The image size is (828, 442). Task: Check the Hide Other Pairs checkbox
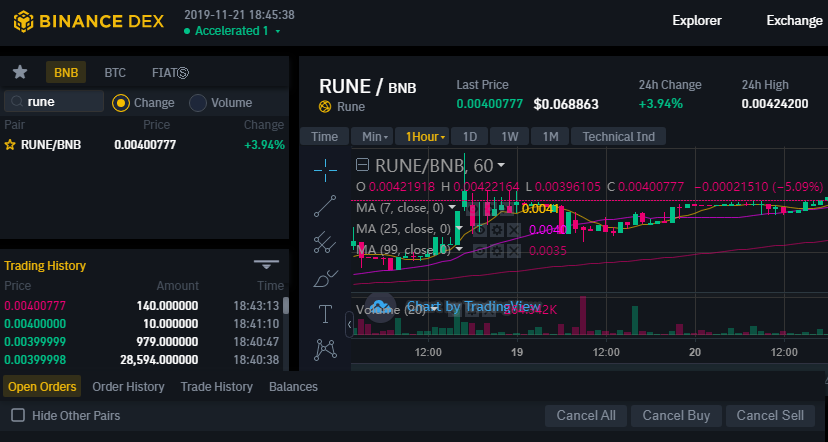(x=18, y=415)
